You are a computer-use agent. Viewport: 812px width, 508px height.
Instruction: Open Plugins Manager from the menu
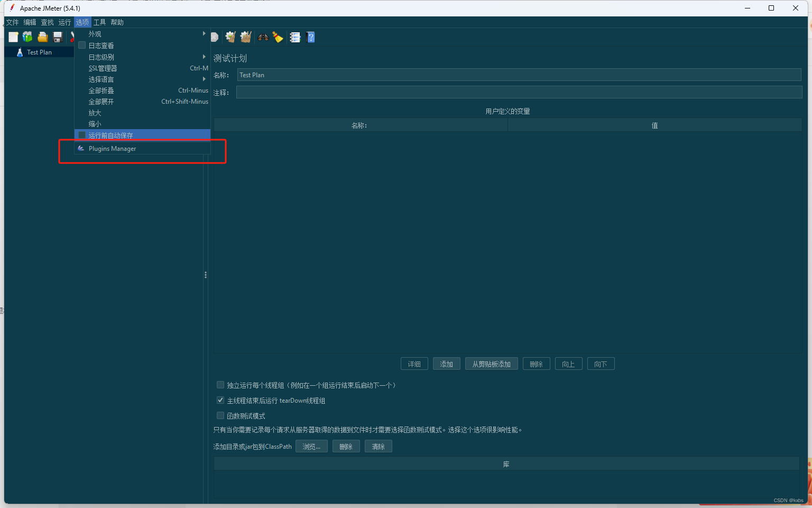coord(142,149)
